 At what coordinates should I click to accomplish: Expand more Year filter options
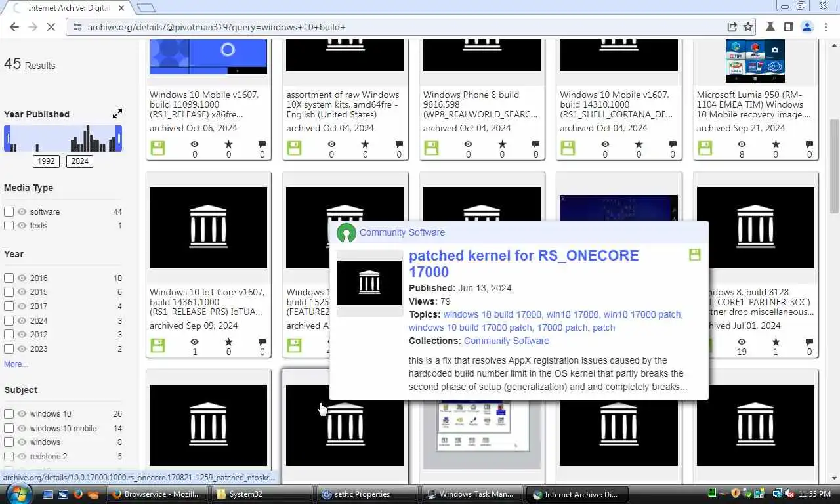[x=16, y=364]
